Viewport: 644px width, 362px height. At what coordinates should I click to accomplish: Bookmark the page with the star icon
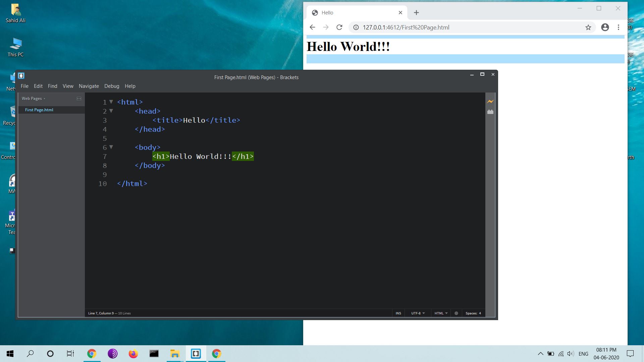click(588, 27)
